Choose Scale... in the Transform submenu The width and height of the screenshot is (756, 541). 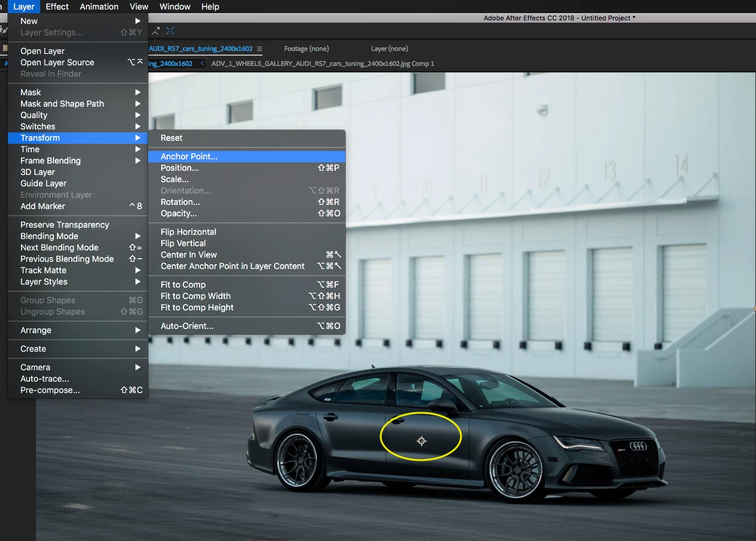[247, 179]
